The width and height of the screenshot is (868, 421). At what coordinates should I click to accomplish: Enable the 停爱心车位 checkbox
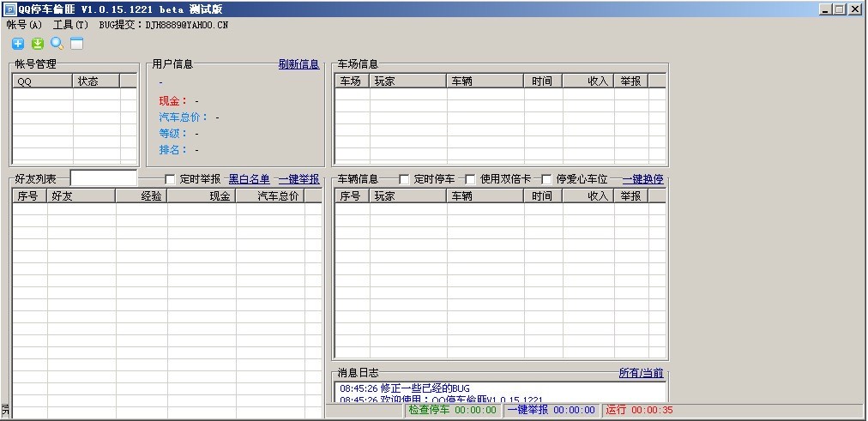[546, 179]
